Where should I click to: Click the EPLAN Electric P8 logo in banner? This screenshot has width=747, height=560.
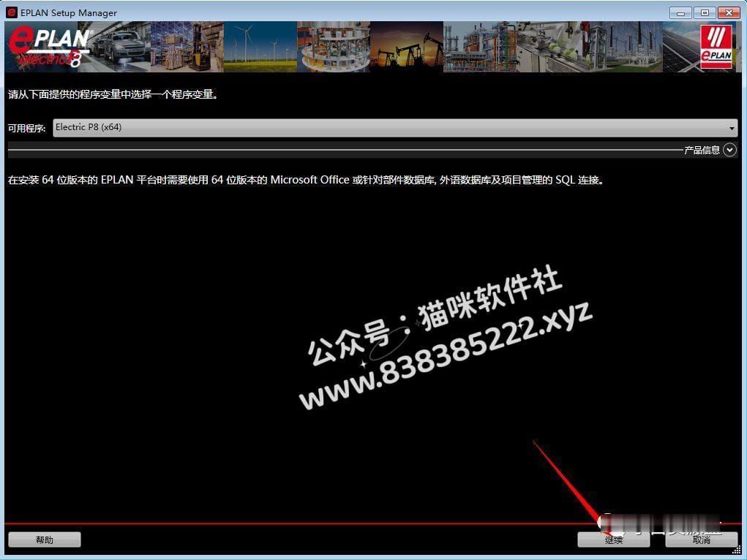tap(50, 47)
